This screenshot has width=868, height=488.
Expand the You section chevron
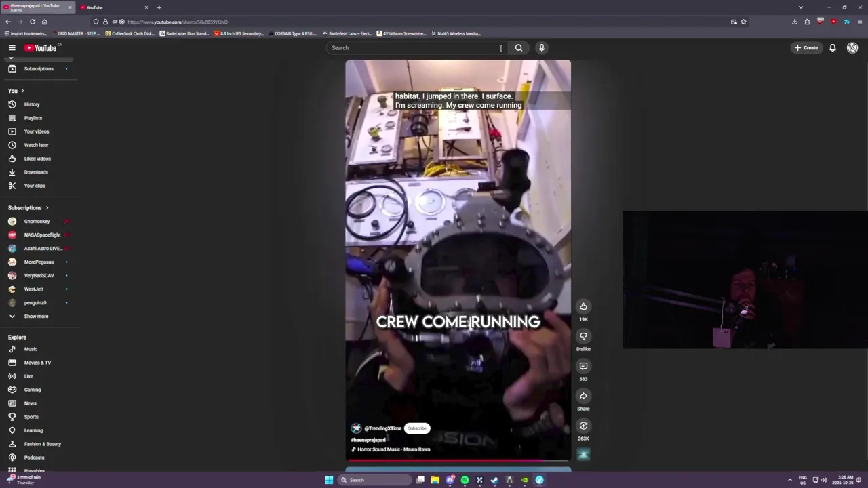tap(22, 91)
